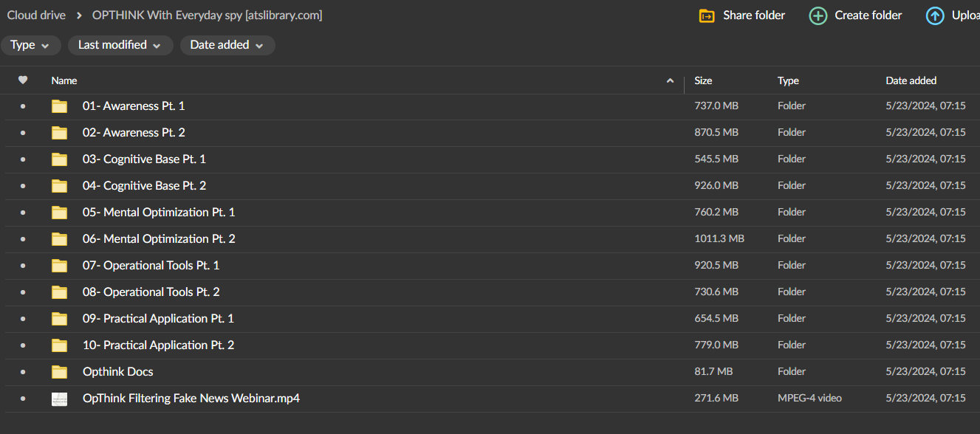
Task: Click the Share folder icon
Action: tap(707, 15)
